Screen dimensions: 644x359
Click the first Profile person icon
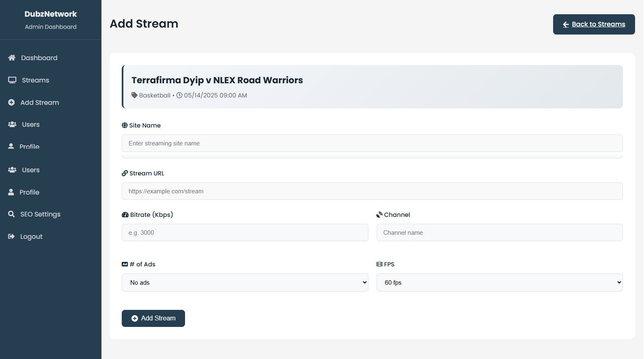(x=11, y=146)
